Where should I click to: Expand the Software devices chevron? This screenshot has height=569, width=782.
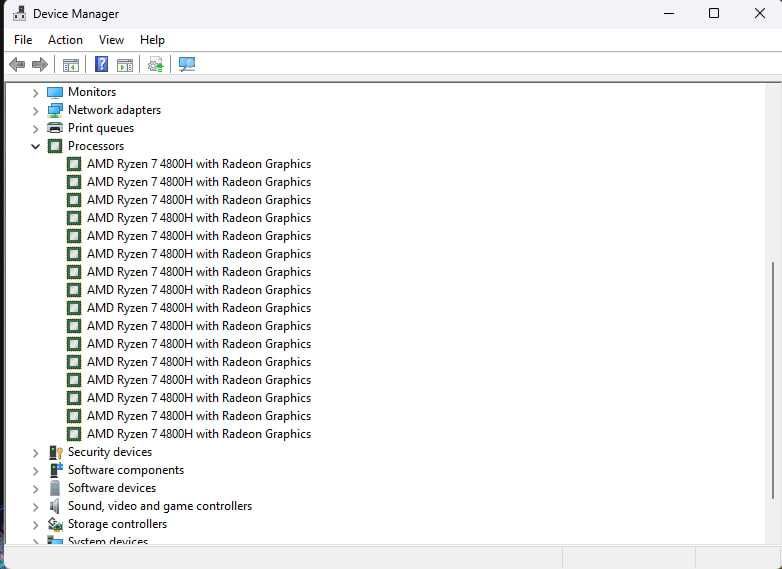point(35,489)
